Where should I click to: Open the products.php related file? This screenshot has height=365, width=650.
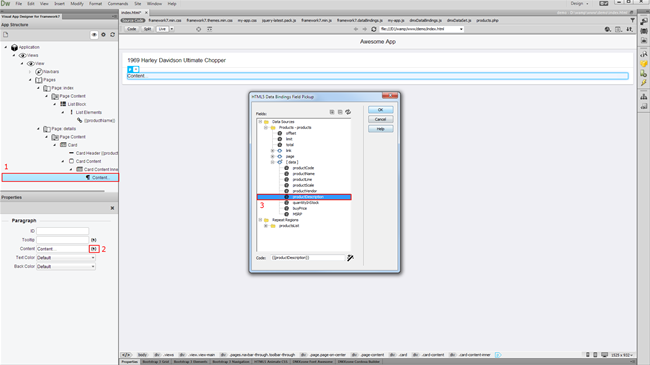tap(487, 20)
